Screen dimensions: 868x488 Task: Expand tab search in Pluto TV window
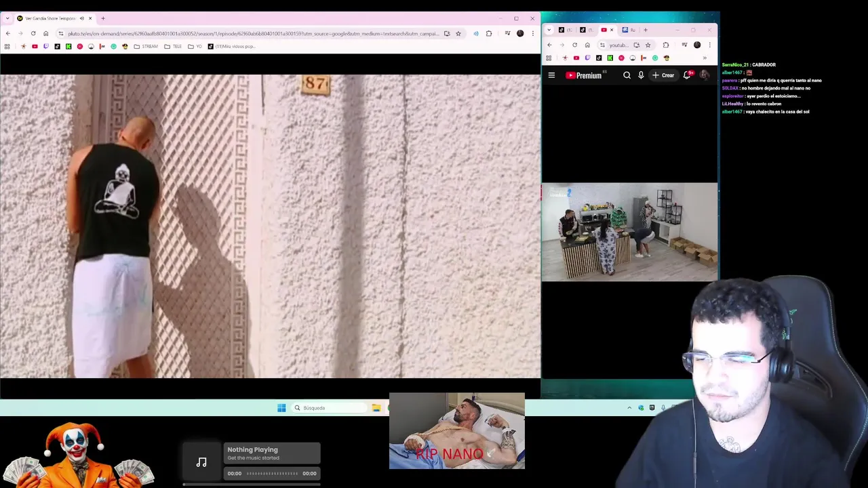pyautogui.click(x=7, y=18)
